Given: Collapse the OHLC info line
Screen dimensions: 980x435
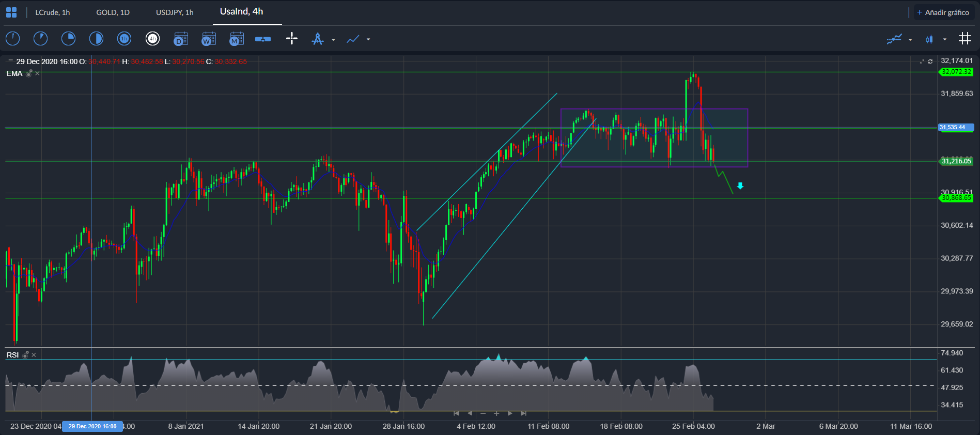Looking at the screenshot, I should click(x=10, y=61).
